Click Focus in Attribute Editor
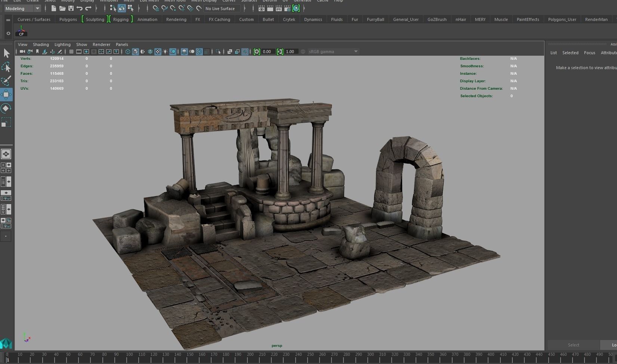This screenshot has height=364, width=617. (589, 53)
